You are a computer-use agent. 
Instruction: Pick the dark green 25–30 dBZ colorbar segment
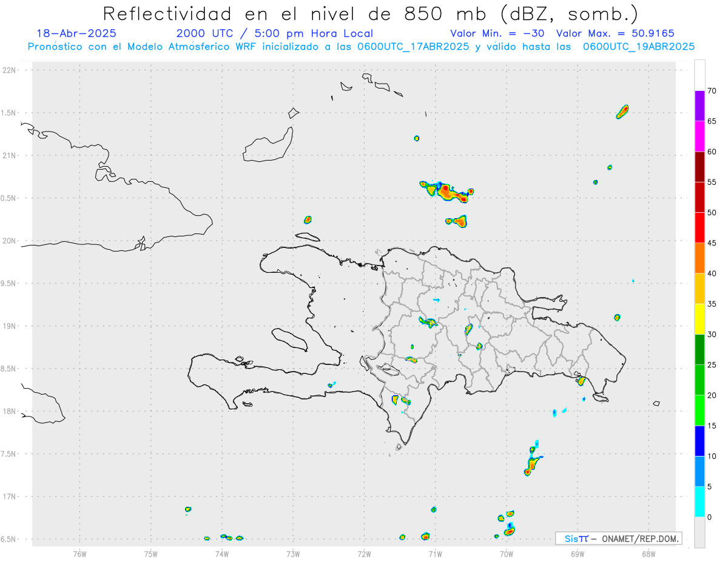[x=699, y=349]
